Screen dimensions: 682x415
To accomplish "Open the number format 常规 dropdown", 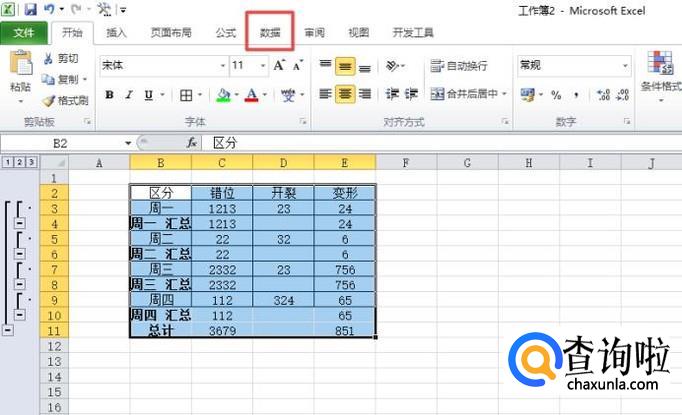I will tap(625, 66).
